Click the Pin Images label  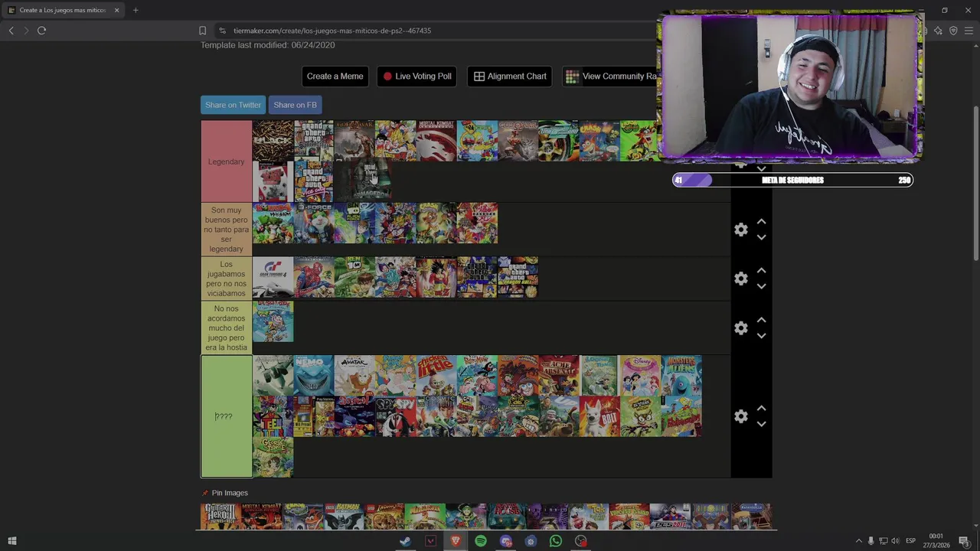230,493
